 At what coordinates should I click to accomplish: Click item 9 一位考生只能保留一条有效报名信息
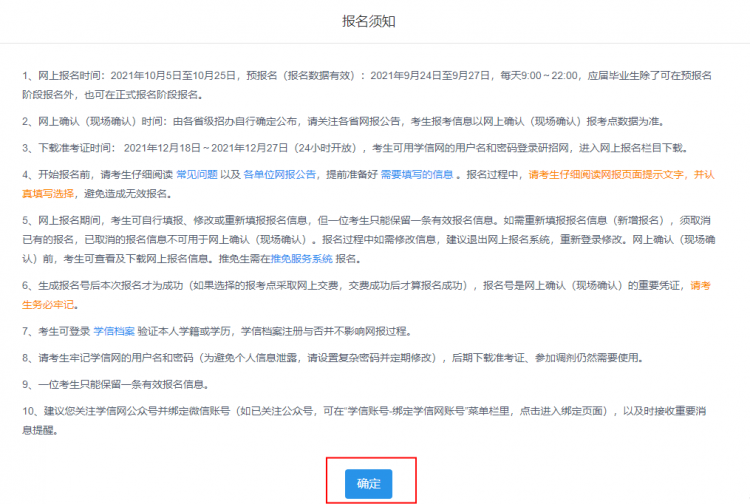[x=123, y=384]
